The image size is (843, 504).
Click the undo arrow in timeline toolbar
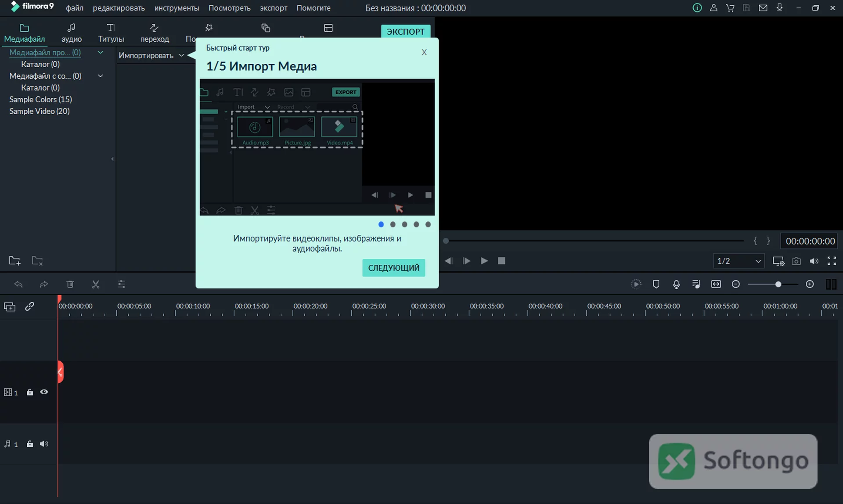click(18, 284)
